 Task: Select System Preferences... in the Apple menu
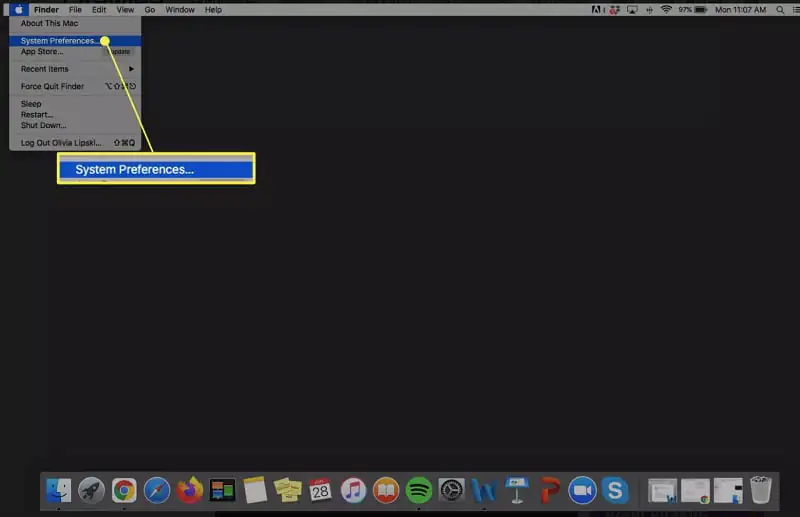click(x=75, y=41)
